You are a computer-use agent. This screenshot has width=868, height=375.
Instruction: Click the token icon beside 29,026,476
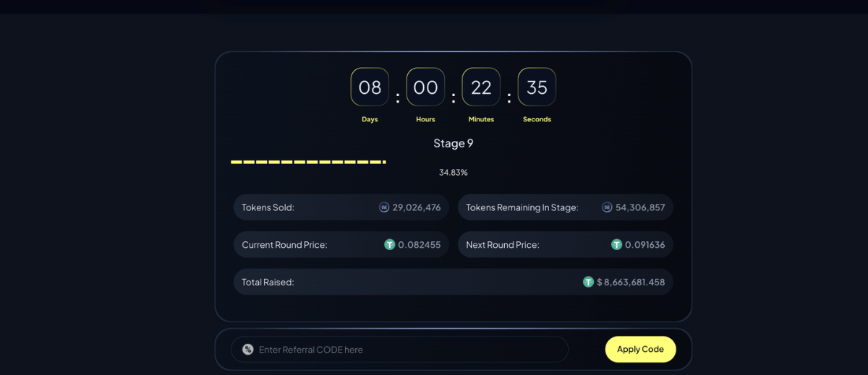pyautogui.click(x=384, y=207)
